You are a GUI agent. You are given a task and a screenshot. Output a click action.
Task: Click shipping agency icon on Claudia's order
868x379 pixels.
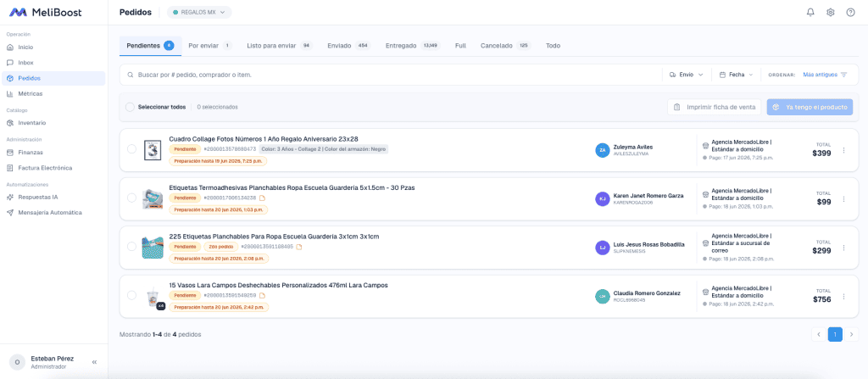[x=705, y=292]
